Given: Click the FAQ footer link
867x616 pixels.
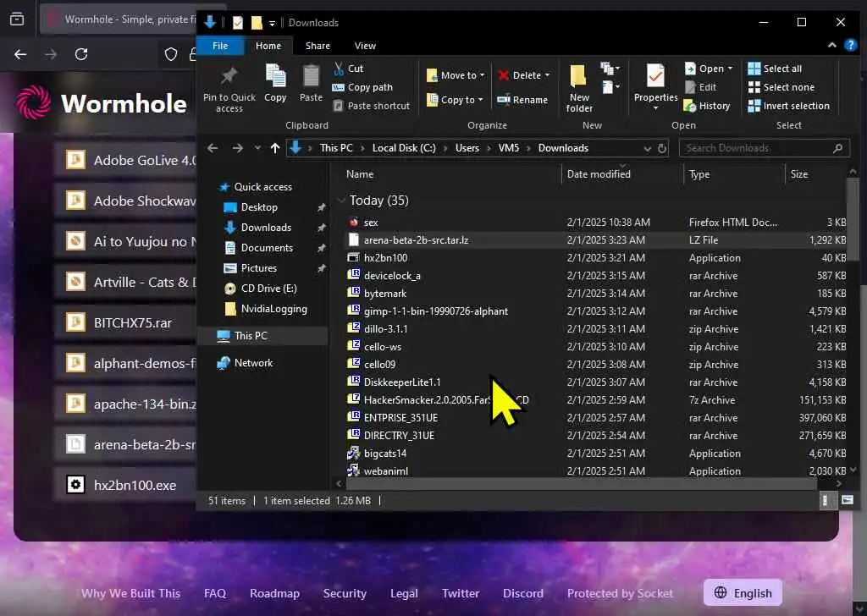Looking at the screenshot, I should 214,593.
